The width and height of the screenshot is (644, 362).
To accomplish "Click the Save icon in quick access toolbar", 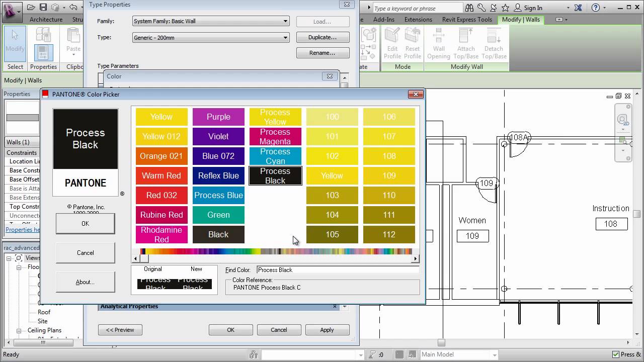I will (43, 7).
